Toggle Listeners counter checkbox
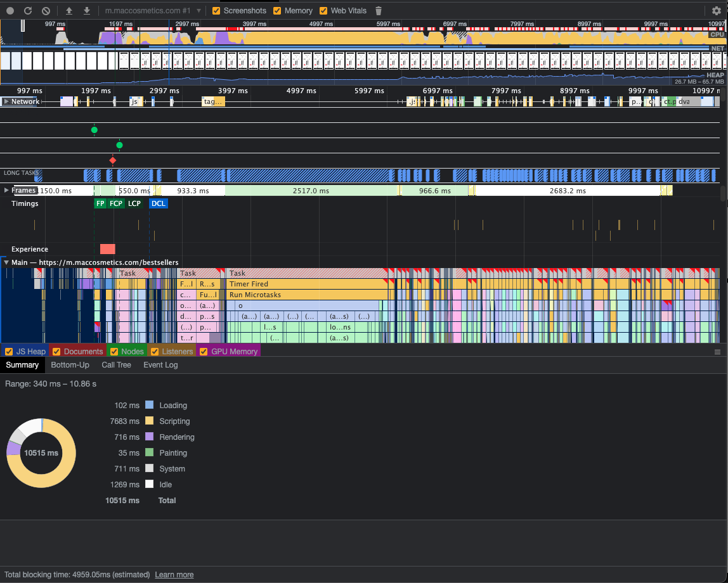Image resolution: width=728 pixels, height=583 pixels. [155, 352]
